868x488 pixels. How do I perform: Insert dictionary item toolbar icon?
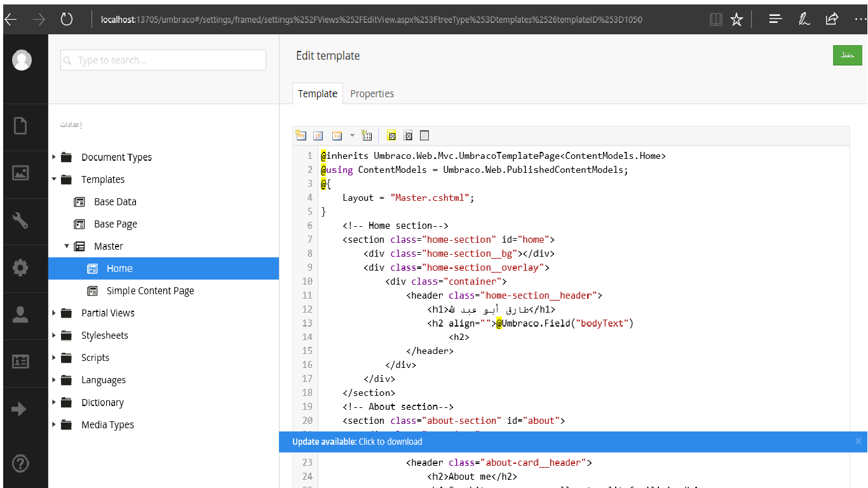click(x=318, y=135)
